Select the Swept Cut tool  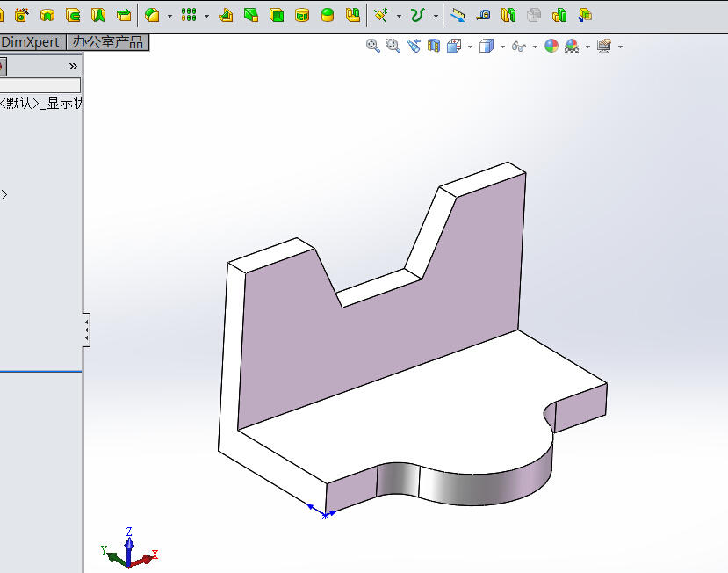pyautogui.click(x=73, y=15)
